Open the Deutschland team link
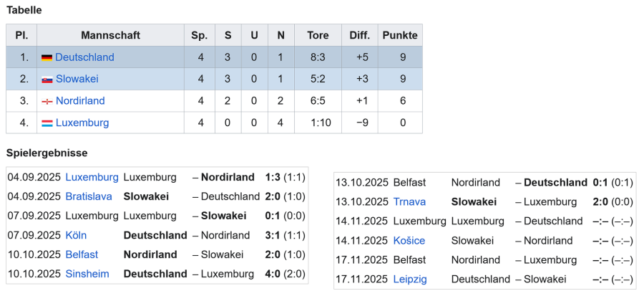The width and height of the screenshot is (644, 296). 84,57
